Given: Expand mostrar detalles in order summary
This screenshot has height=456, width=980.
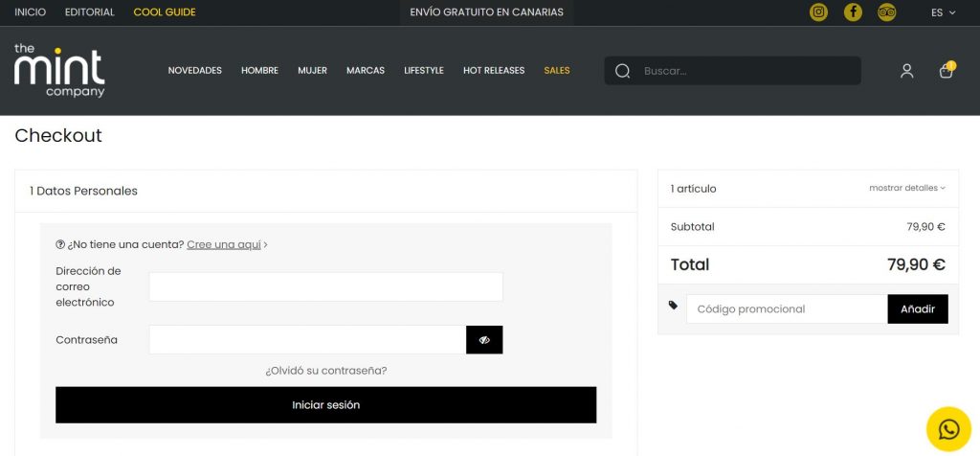Looking at the screenshot, I should click(906, 188).
